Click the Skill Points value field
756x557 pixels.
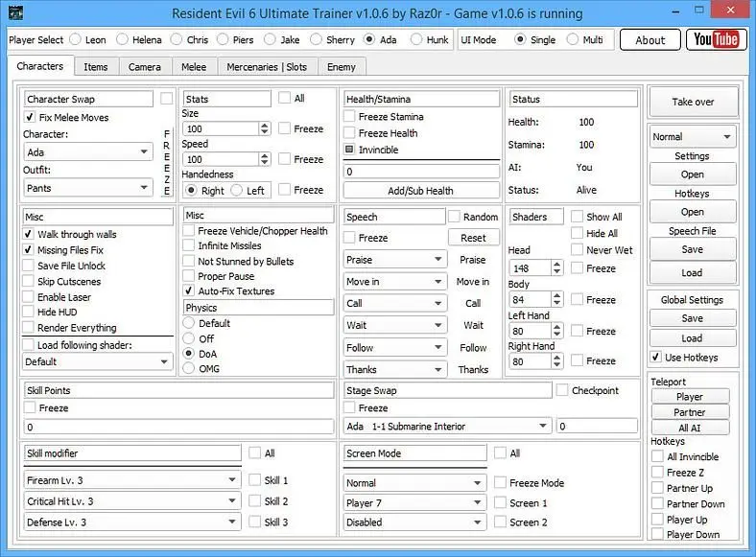(178, 427)
